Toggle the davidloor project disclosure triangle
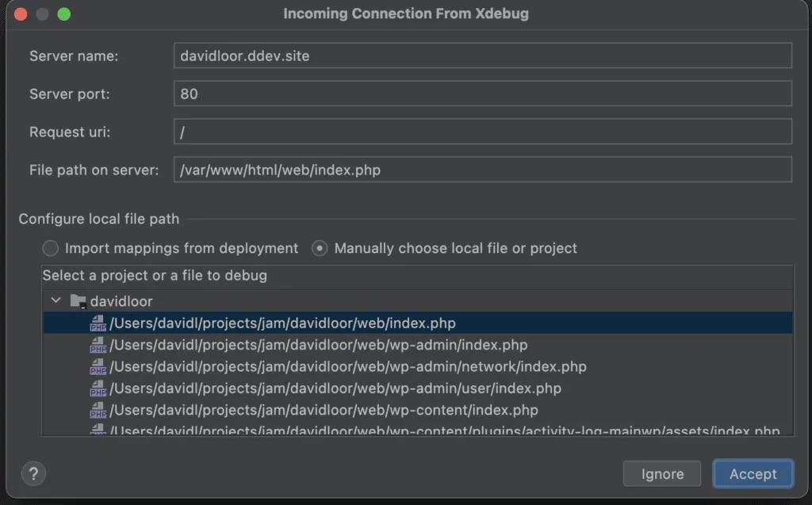This screenshot has height=505, width=812. (x=56, y=300)
